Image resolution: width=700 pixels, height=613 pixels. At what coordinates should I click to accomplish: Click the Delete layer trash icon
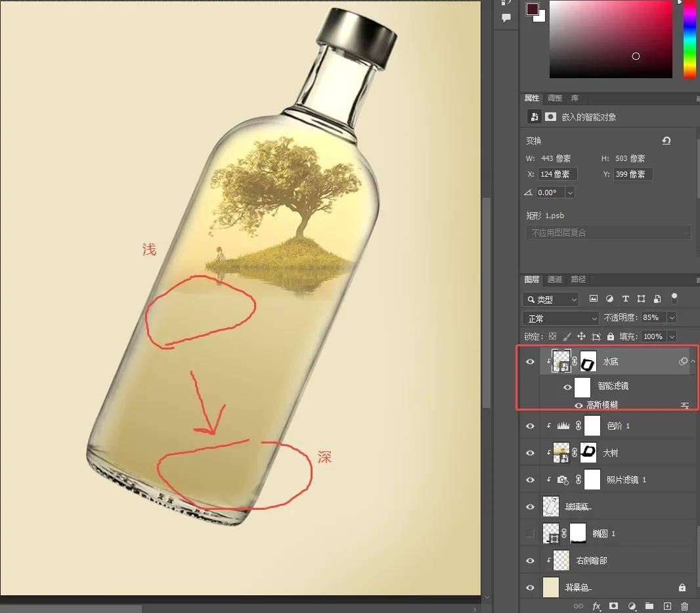(685, 606)
